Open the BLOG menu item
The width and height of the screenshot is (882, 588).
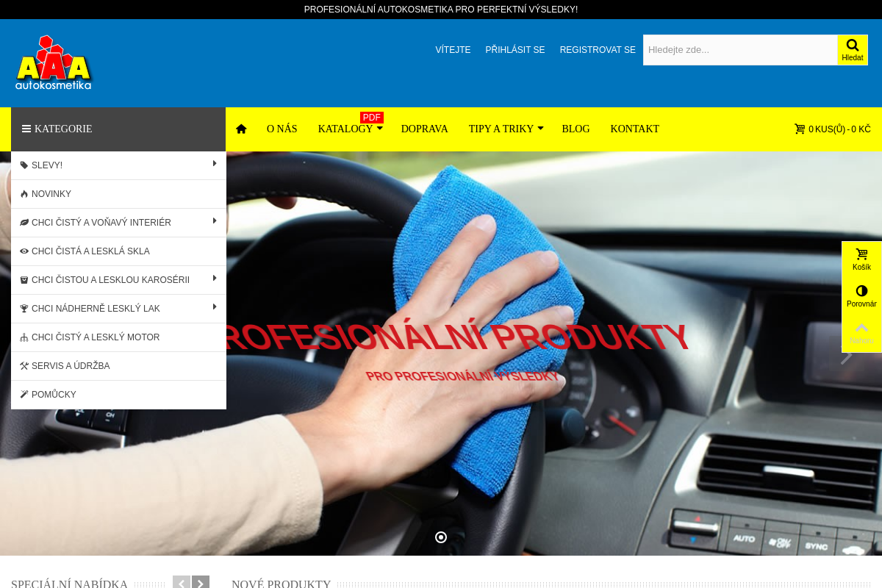(576, 129)
